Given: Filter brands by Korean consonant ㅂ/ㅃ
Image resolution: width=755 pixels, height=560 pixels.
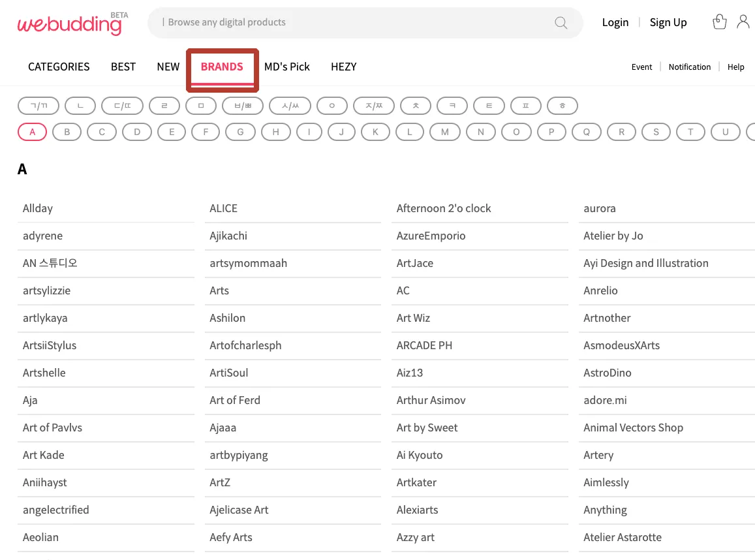Looking at the screenshot, I should pyautogui.click(x=243, y=106).
